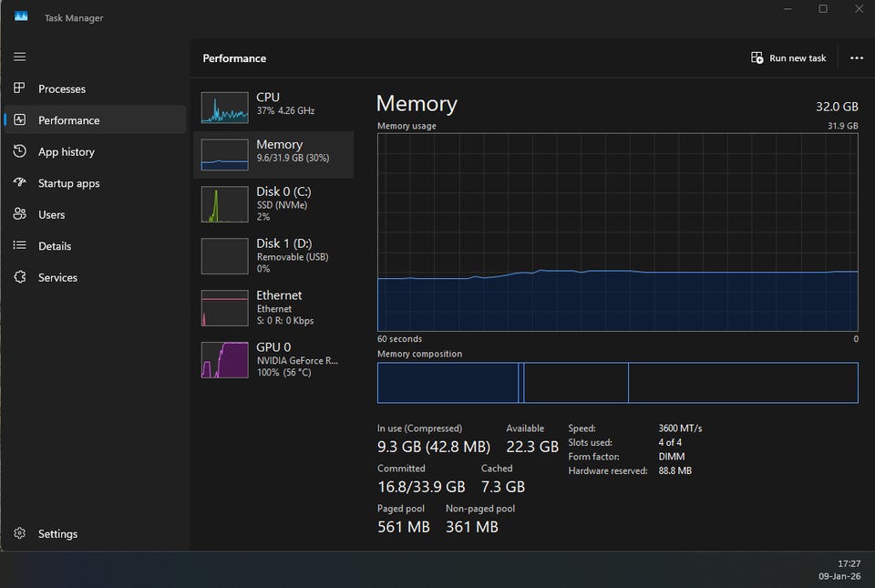Click the Startup apps gauge icon
This screenshot has width=875, height=588.
coord(19,182)
